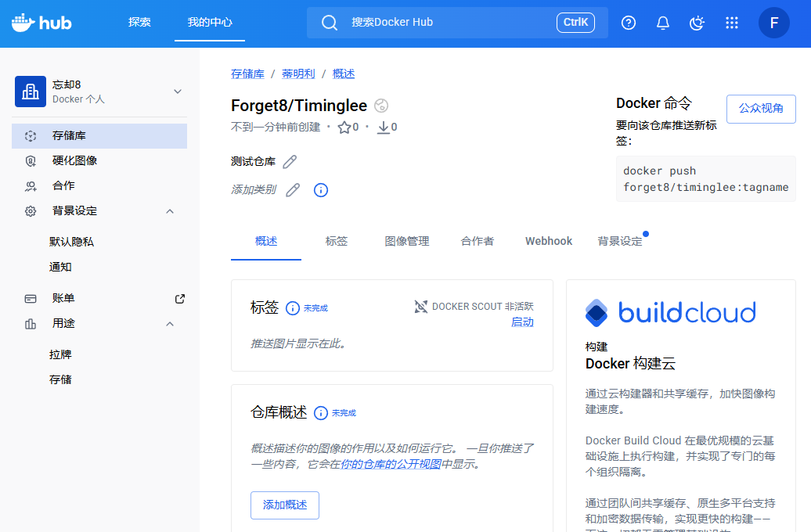Click the download arrow icon with 0
Screen dimensions: 811x532
point(384,128)
